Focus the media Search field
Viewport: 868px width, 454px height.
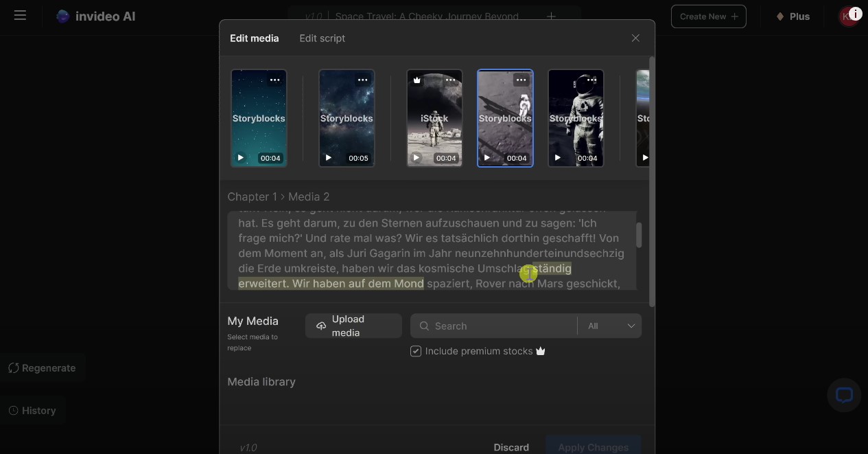pyautogui.click(x=494, y=326)
